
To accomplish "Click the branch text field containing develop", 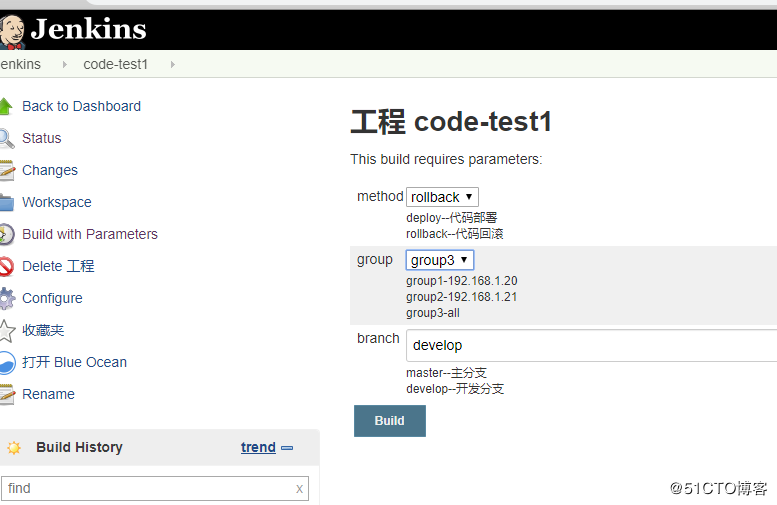I will coord(592,345).
